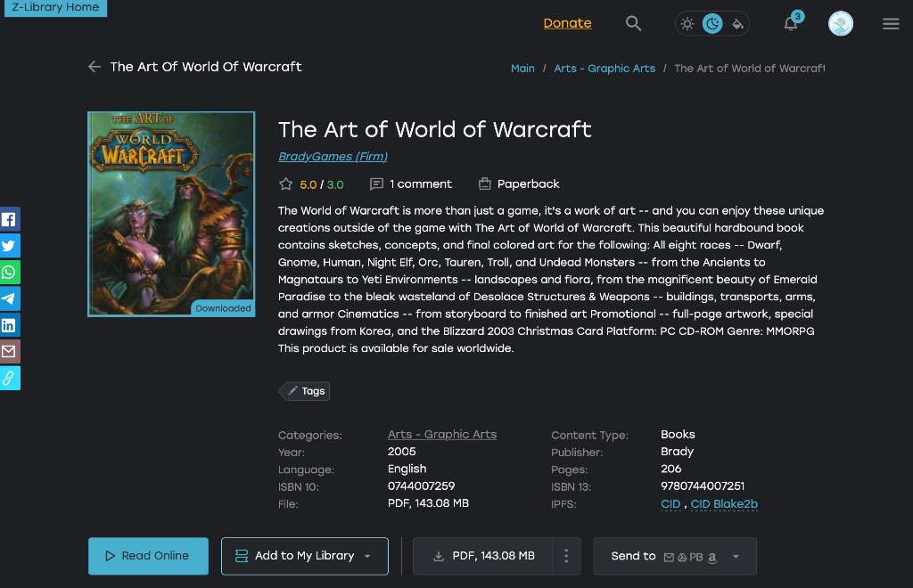Click Z-Library Home button
913x588 pixels.
pyautogui.click(x=55, y=7)
